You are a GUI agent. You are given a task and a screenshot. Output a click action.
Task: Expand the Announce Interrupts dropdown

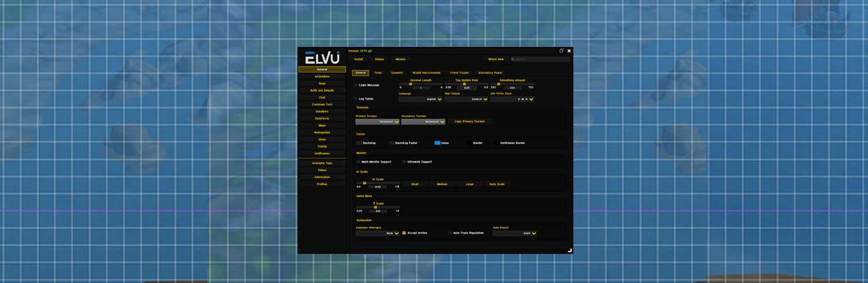point(377,233)
